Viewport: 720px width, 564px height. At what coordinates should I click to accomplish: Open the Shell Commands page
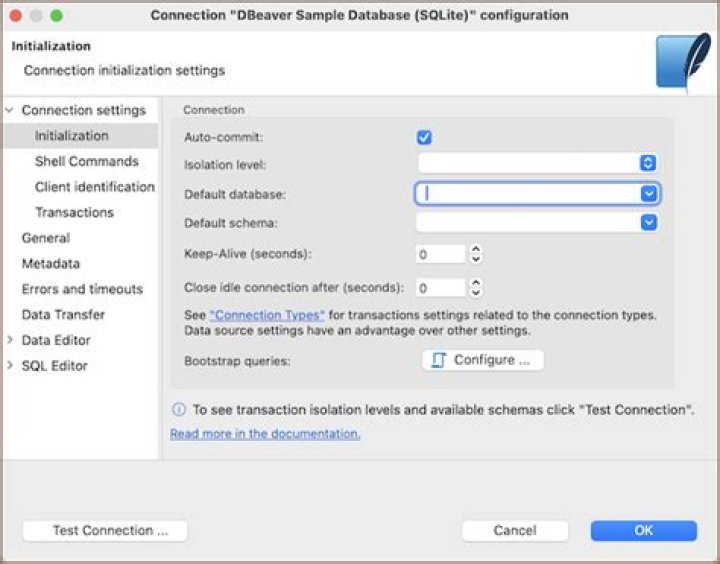(87, 161)
